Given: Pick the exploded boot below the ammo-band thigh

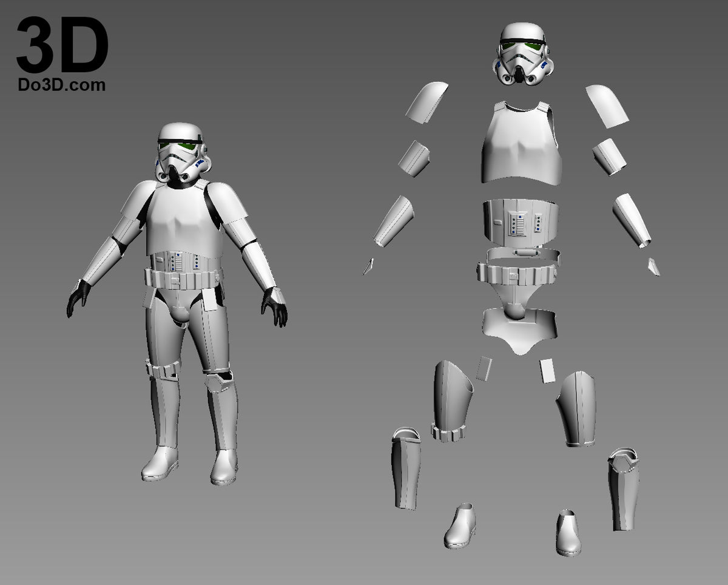Looking at the screenshot, I should pos(460,526).
